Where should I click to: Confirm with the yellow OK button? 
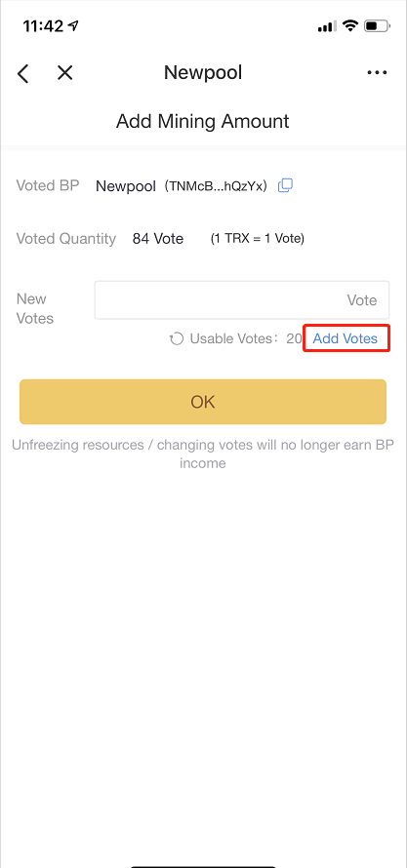pos(203,402)
